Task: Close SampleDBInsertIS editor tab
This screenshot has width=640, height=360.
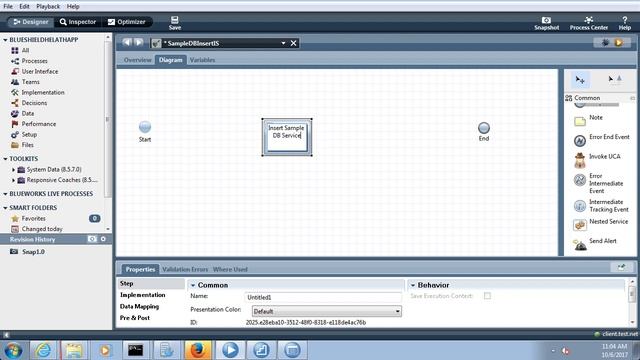Action: point(293,43)
